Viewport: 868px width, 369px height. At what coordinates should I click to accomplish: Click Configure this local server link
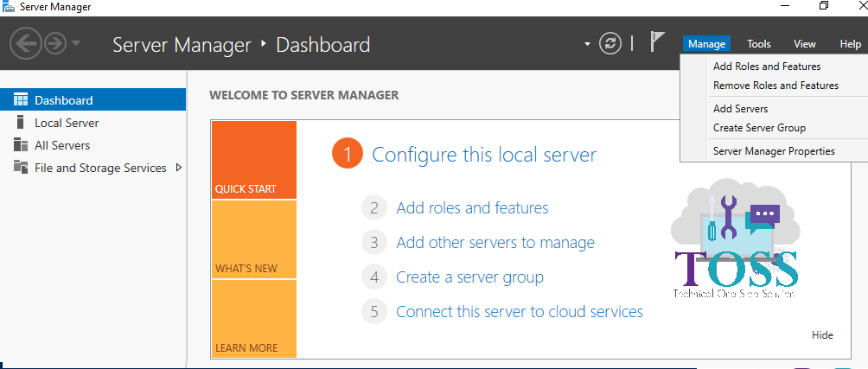(x=484, y=155)
